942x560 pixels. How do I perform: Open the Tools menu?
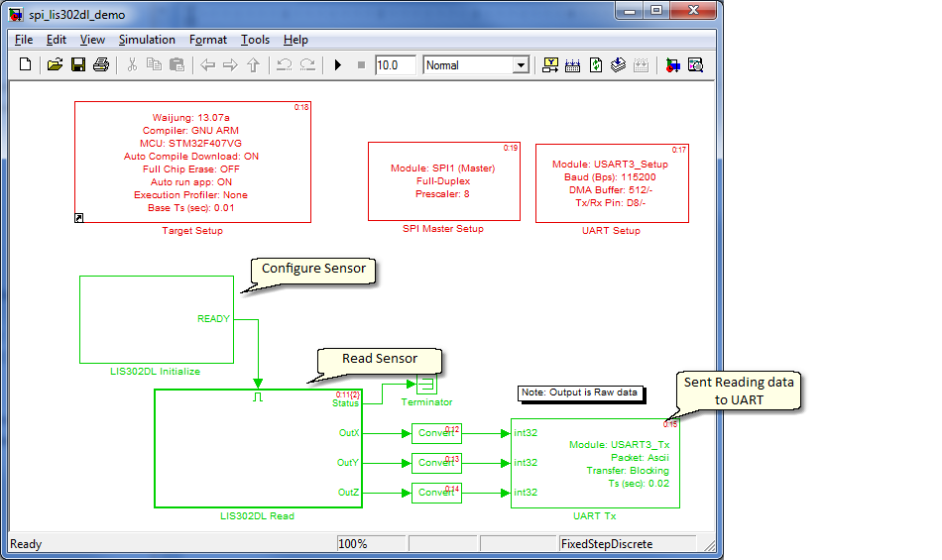(255, 40)
